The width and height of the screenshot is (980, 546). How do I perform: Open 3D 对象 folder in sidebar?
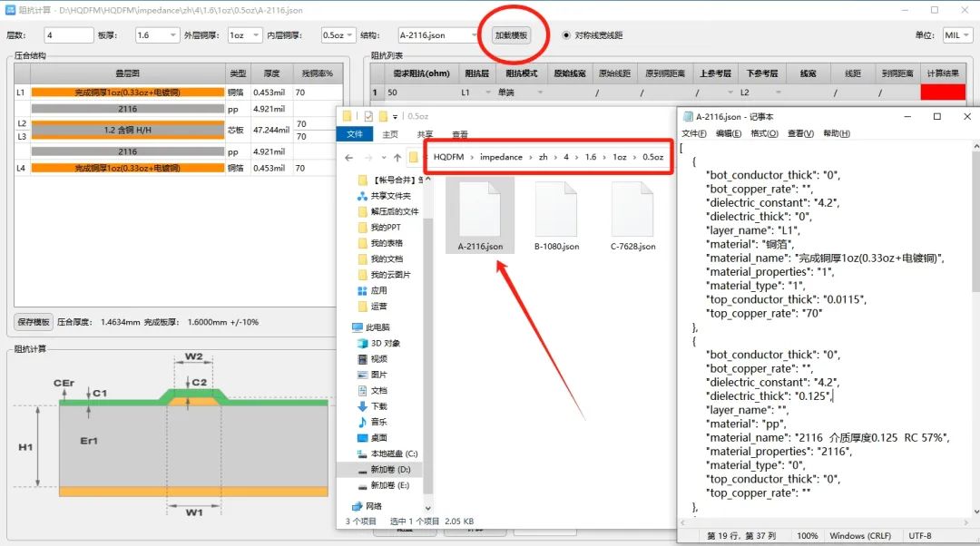click(x=385, y=343)
